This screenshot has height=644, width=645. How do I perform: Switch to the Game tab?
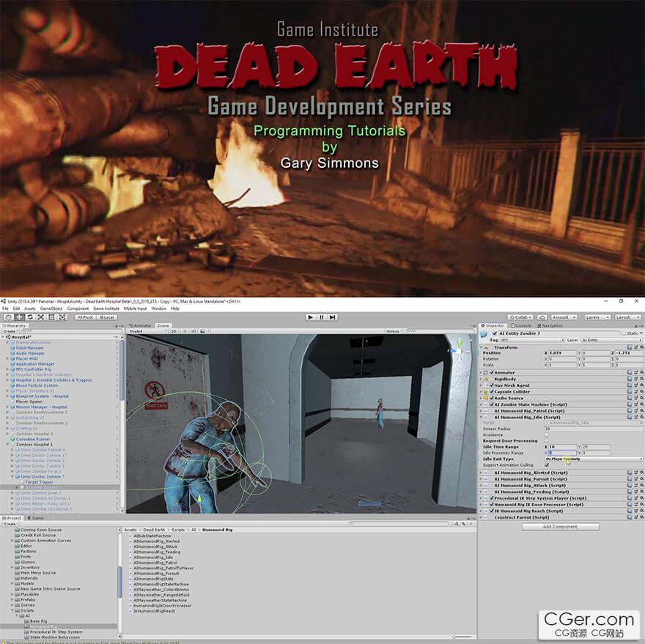coord(35,518)
